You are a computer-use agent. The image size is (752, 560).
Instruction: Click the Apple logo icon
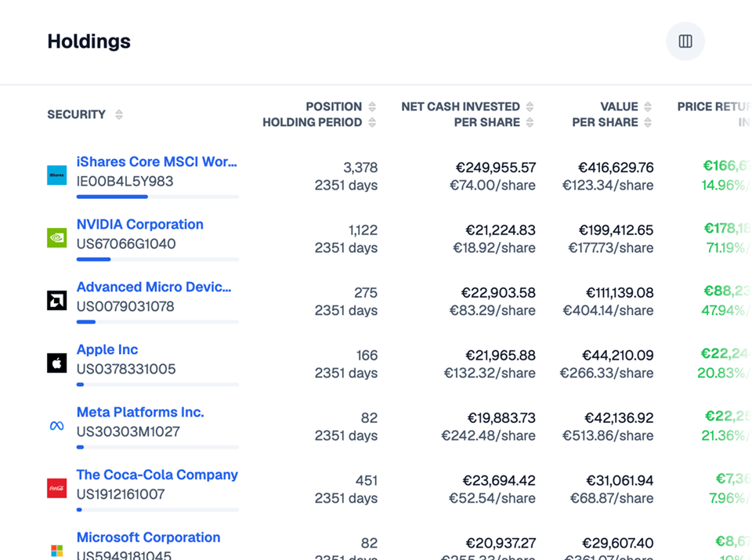(56, 363)
